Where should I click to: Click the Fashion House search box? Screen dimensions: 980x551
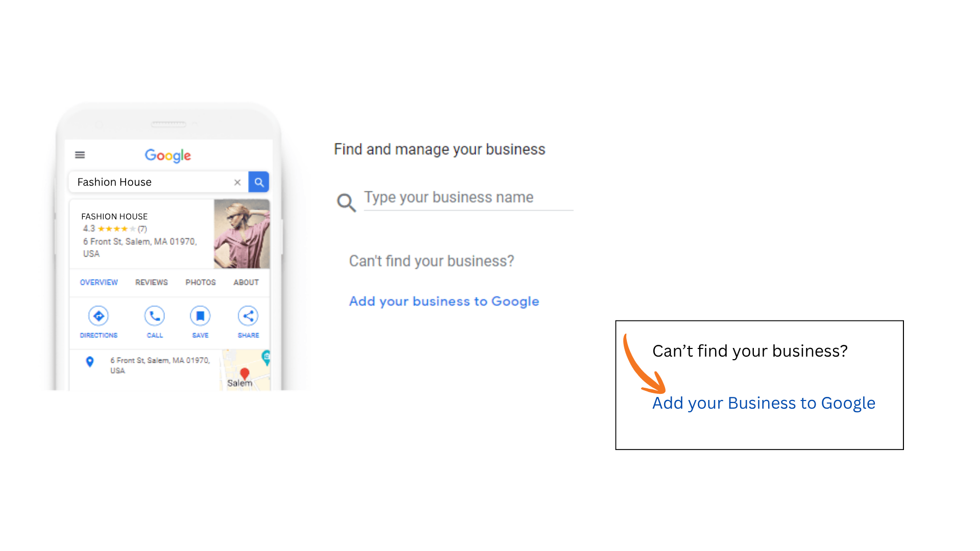click(159, 182)
